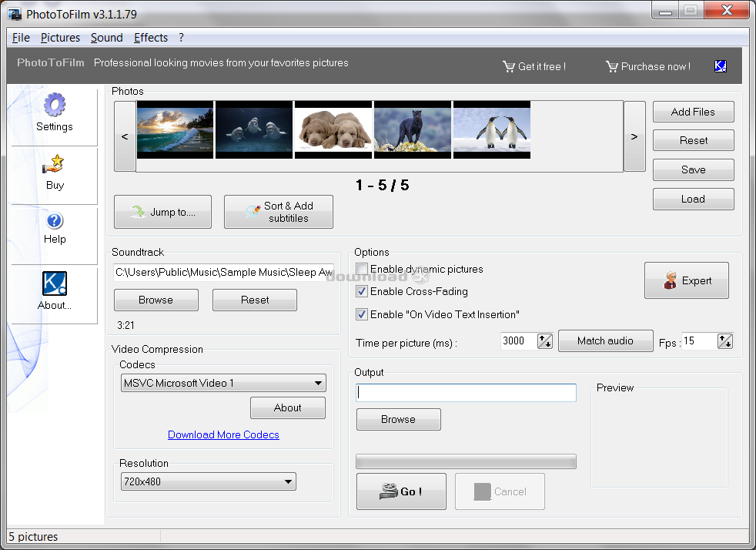Open the File menu

point(21,38)
